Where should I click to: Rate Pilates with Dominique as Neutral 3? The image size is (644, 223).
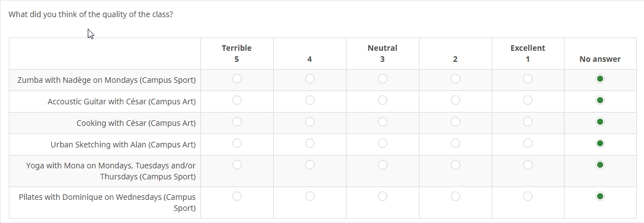382,197
